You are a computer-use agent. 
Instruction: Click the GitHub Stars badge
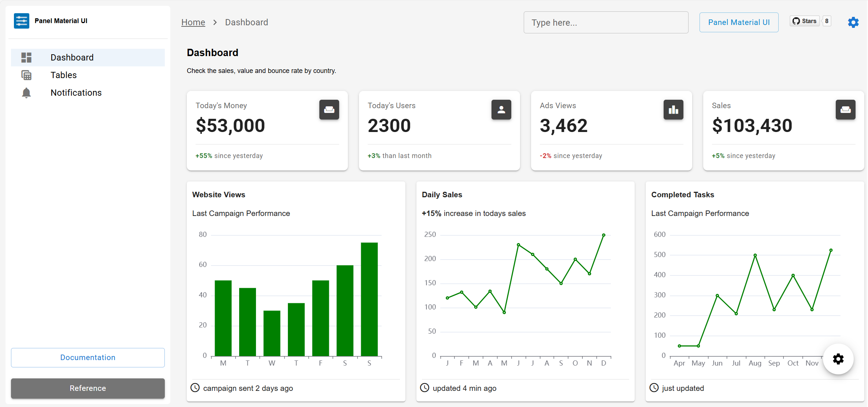(x=804, y=21)
